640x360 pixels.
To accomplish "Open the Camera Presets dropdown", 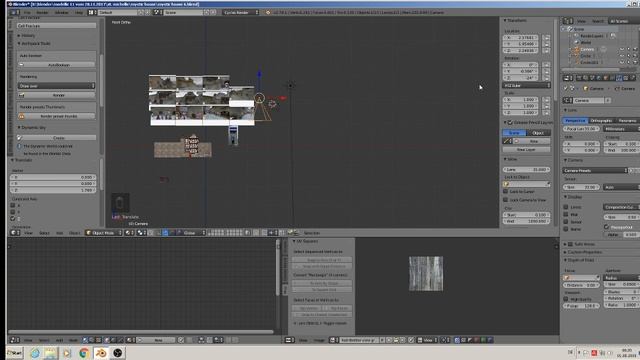I will coord(595,170).
